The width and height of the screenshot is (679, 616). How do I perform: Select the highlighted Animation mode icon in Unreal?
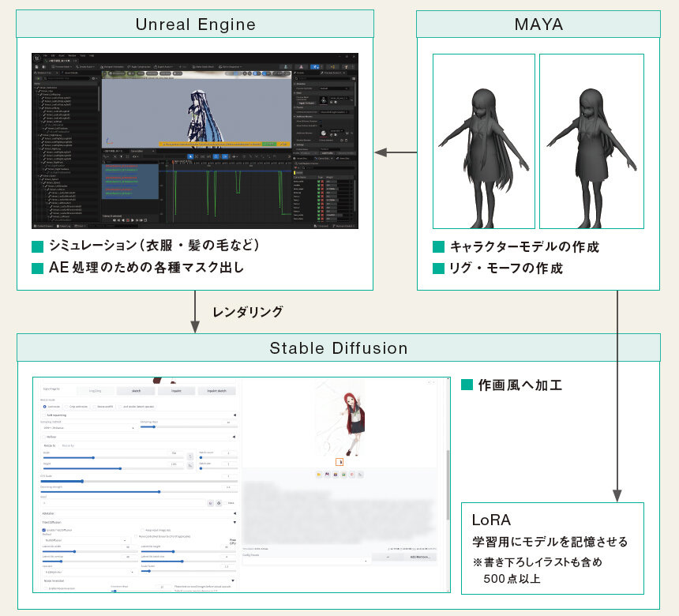tap(316, 67)
